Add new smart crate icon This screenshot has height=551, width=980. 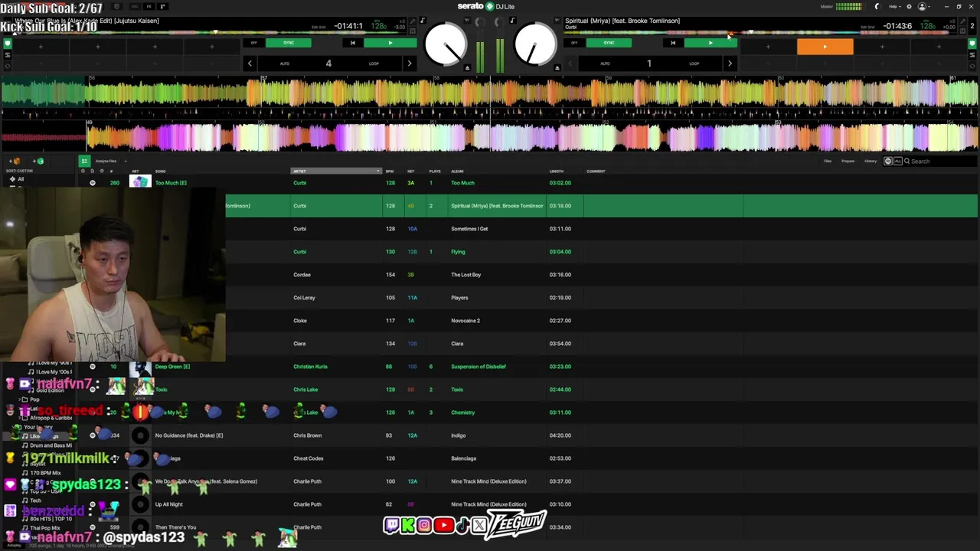(38, 161)
